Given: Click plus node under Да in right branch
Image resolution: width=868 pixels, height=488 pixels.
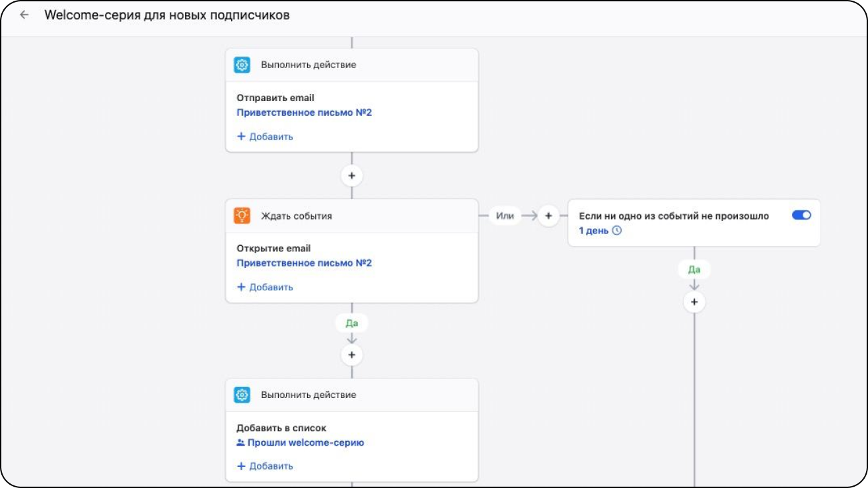Looking at the screenshot, I should (x=694, y=302).
